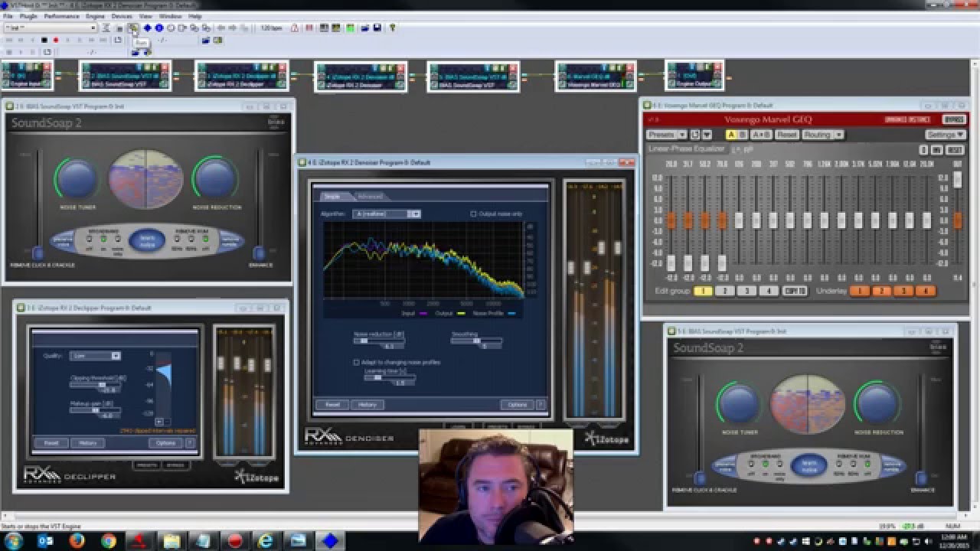This screenshot has width=980, height=551.
Task: Open the Denoiser help question-mark button
Action: 541,404
